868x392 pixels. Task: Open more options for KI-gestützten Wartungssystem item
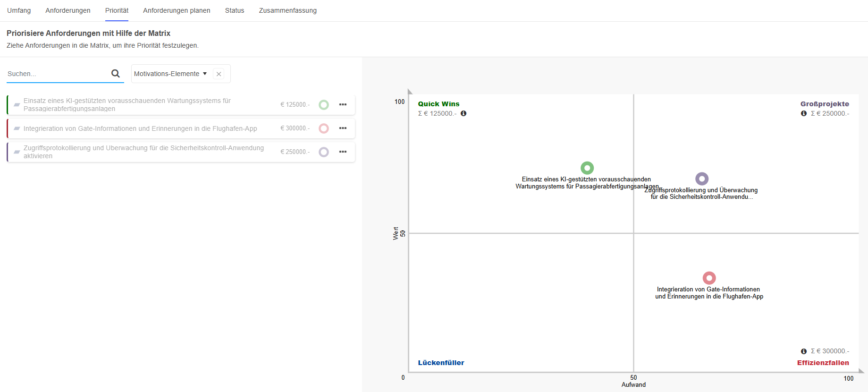coord(343,105)
